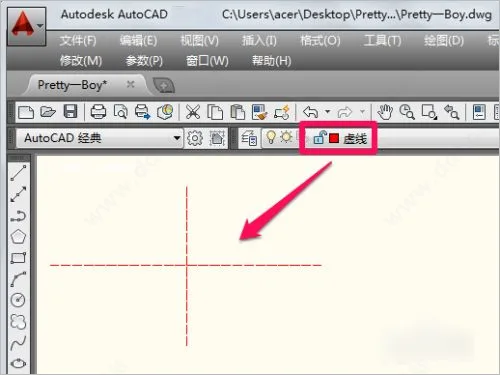Image resolution: width=500 pixels, height=375 pixels.
Task: Click the Plot printer icon
Action: pyautogui.click(x=98, y=112)
